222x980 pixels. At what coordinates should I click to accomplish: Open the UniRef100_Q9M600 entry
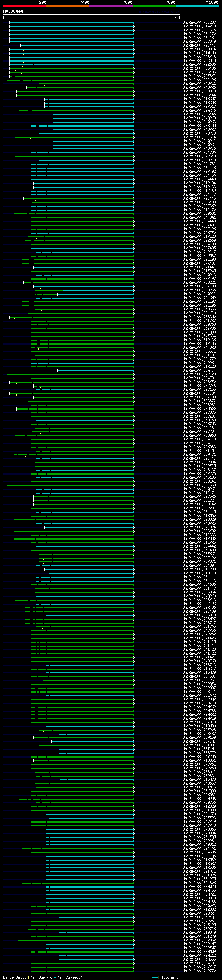point(199,408)
